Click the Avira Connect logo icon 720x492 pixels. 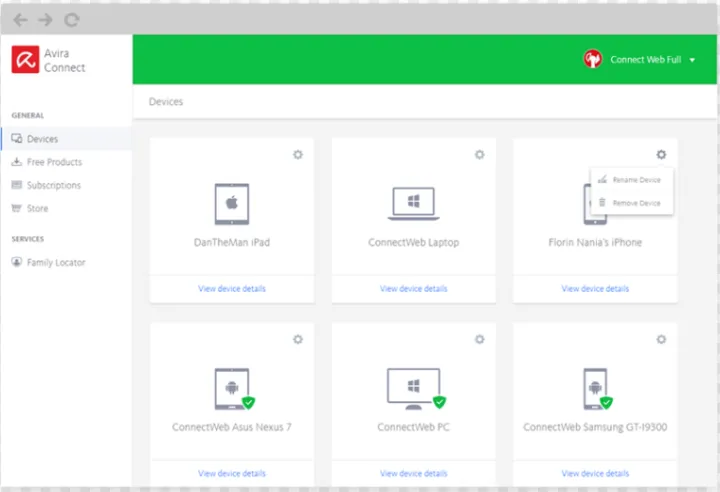click(25, 60)
